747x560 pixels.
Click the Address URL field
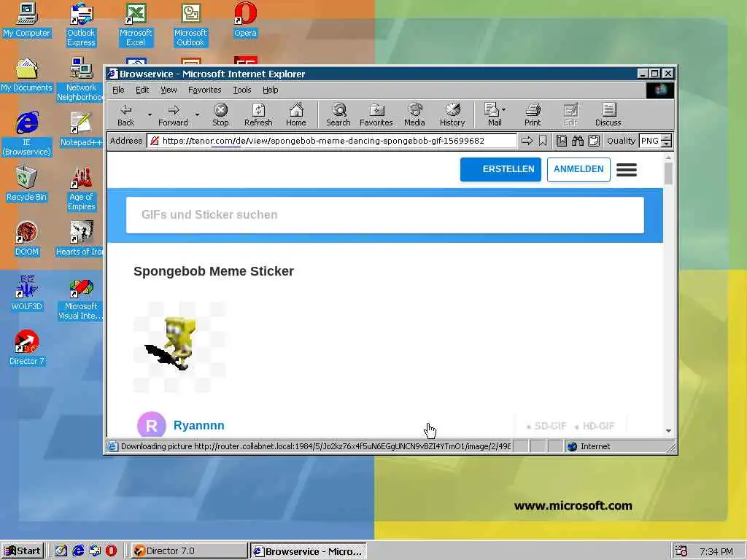tap(332, 141)
